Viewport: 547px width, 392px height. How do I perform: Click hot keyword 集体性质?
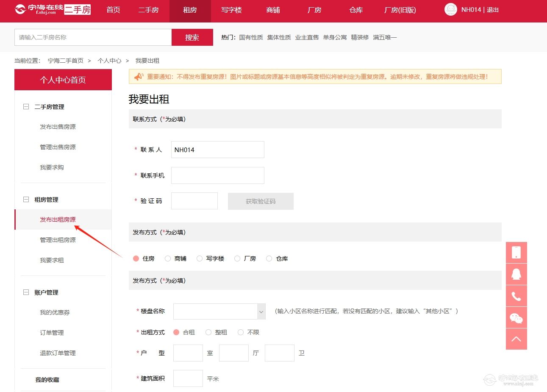coord(279,37)
